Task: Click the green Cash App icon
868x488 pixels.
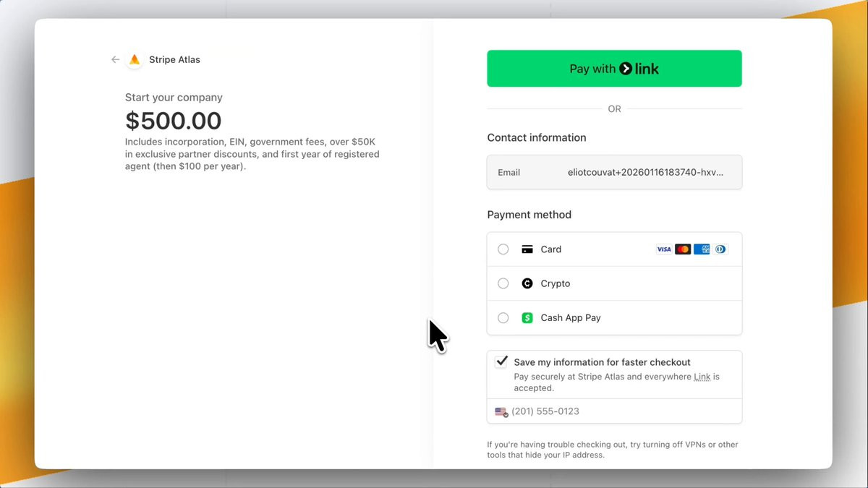Action: (527, 318)
